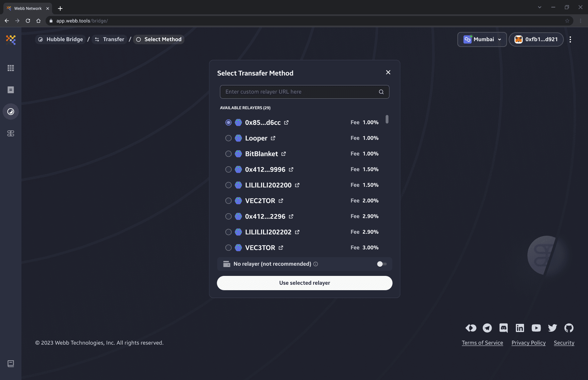Switch to the Webb Network browser tab
Image resolution: width=588 pixels, height=380 pixels.
tap(28, 8)
